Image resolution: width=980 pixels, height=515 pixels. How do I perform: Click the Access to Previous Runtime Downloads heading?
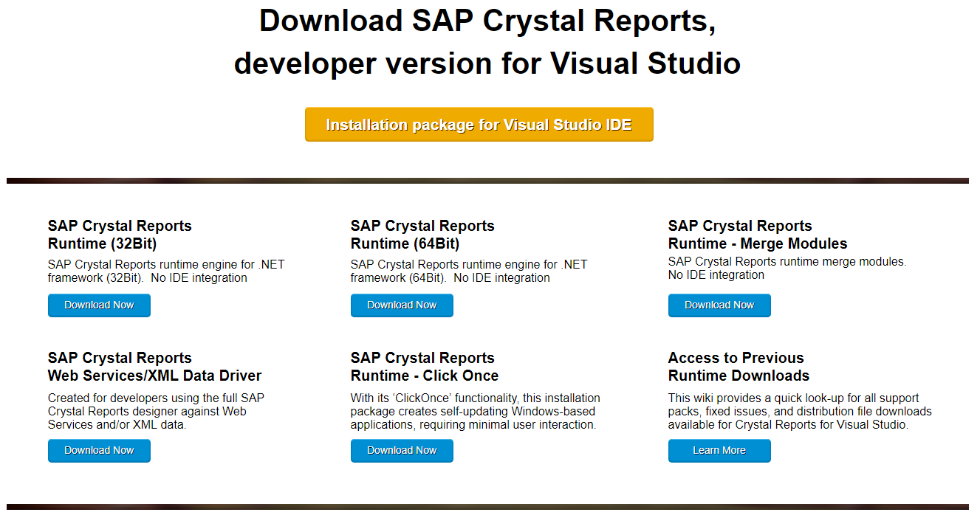point(739,367)
